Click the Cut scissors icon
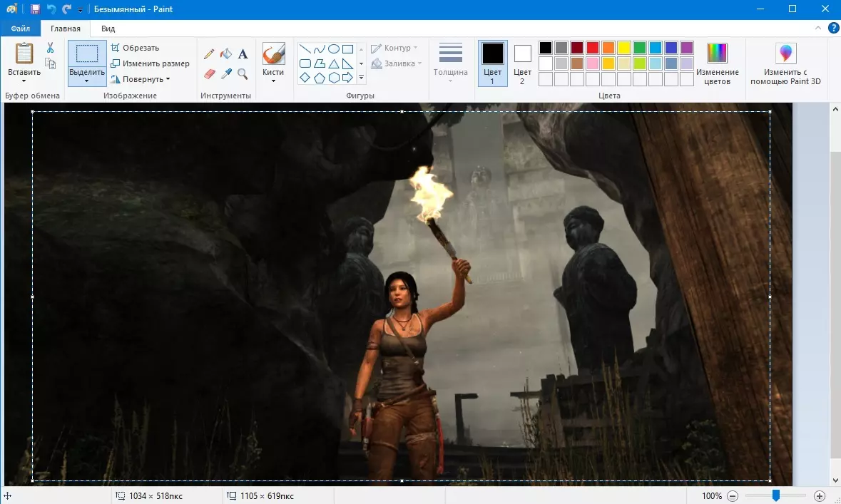The image size is (841, 504). (50, 48)
